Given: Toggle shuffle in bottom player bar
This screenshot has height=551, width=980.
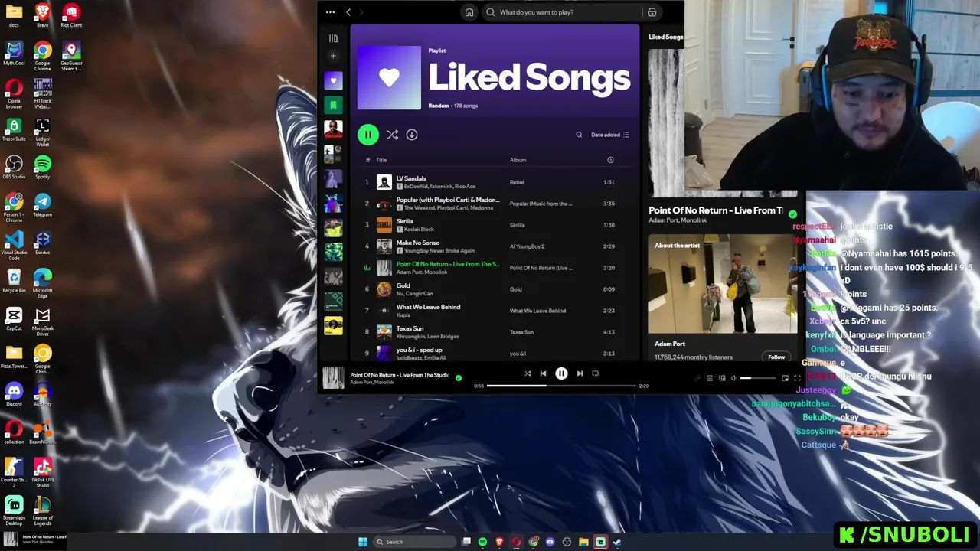Looking at the screenshot, I should pos(528,373).
